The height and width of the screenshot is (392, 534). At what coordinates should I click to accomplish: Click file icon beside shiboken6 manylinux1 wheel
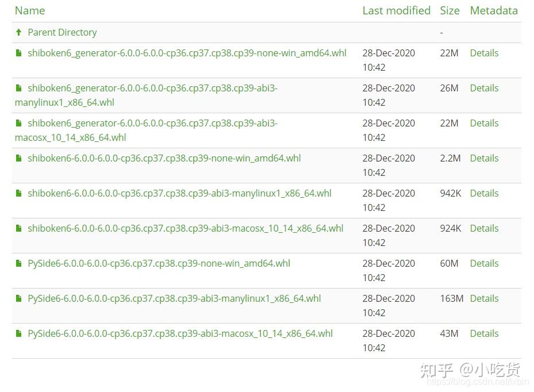point(19,193)
